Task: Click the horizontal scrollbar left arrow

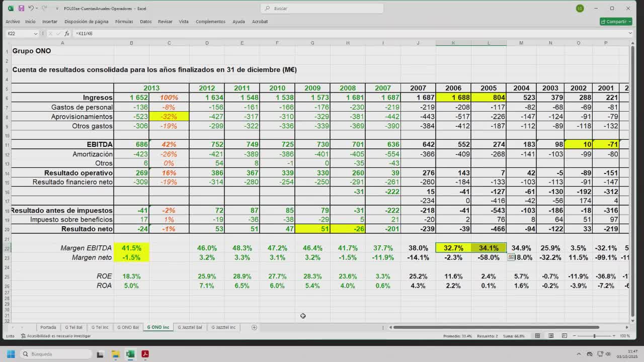Action: click(390, 327)
